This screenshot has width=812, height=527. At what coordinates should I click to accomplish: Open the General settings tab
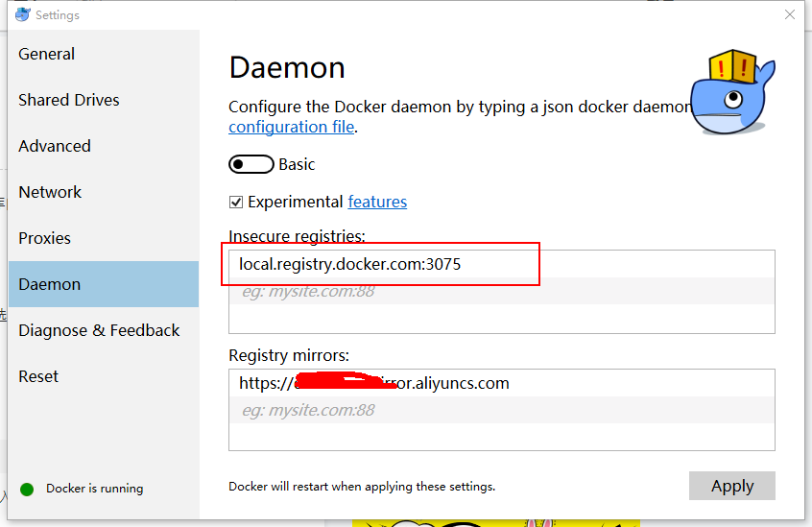[x=47, y=54]
